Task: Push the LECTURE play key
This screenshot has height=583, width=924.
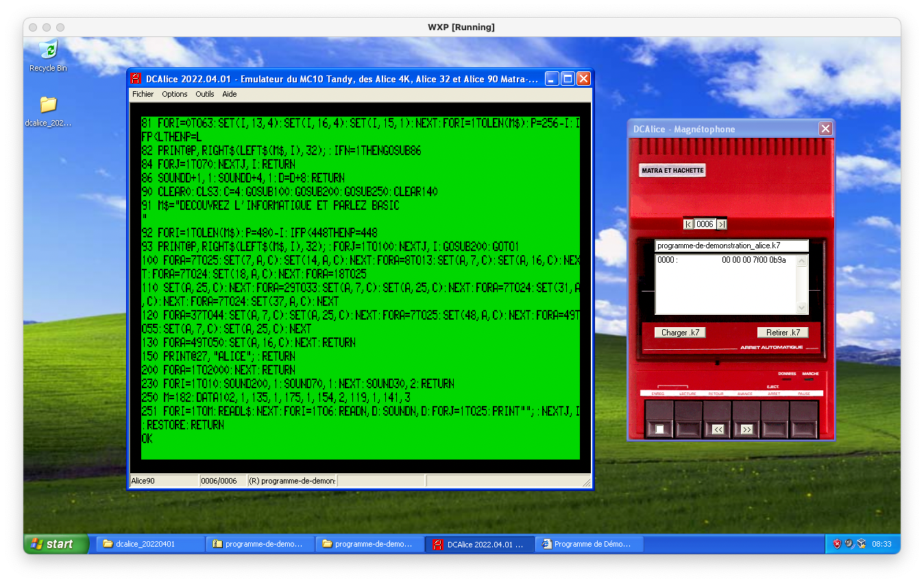Action: (x=688, y=420)
